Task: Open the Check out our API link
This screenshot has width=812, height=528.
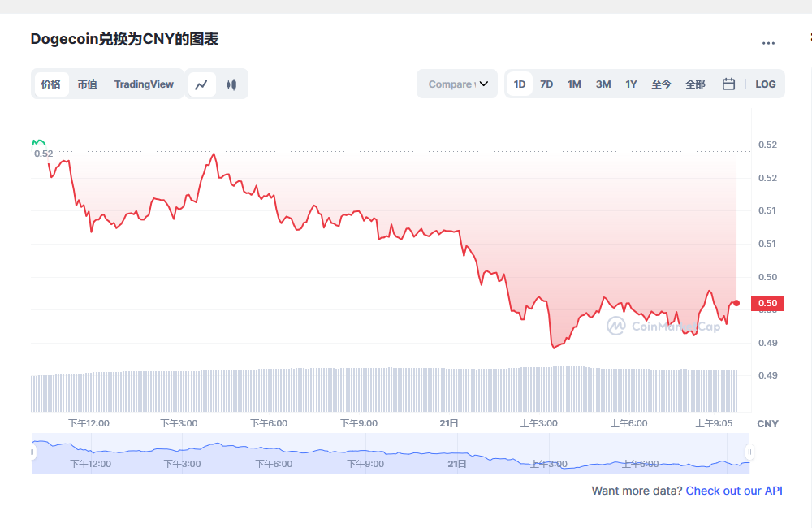Action: point(734,491)
